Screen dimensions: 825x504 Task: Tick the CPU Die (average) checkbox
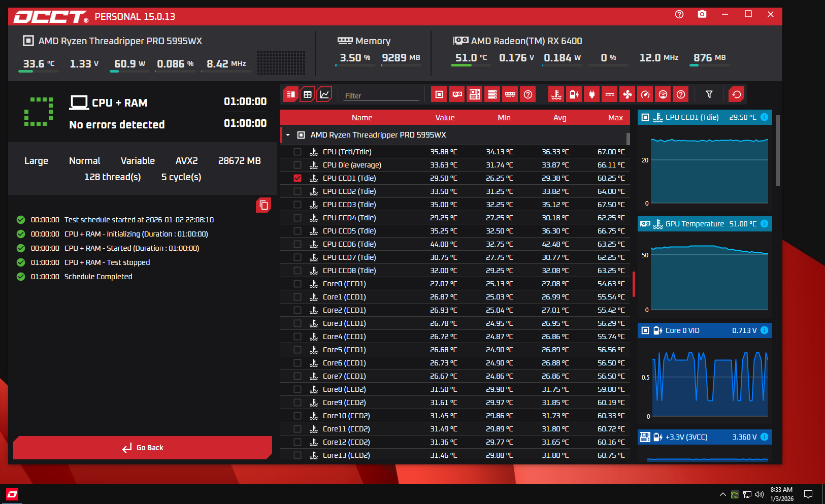(298, 165)
